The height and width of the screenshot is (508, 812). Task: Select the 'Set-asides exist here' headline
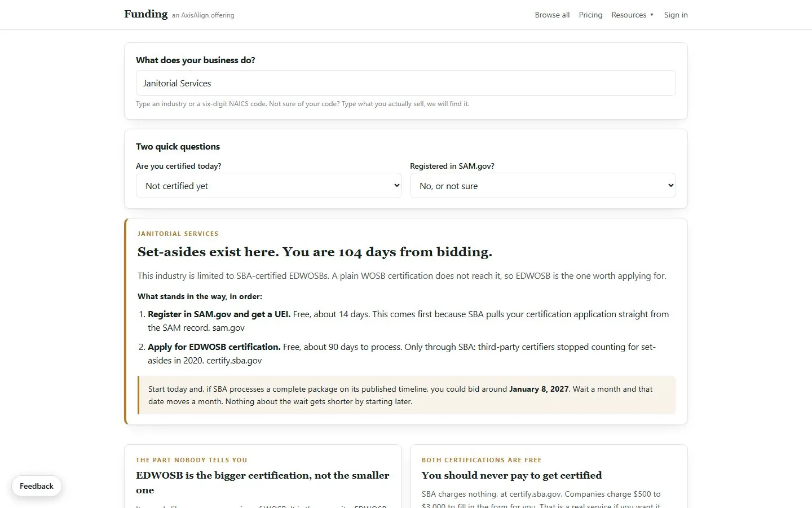(x=315, y=252)
